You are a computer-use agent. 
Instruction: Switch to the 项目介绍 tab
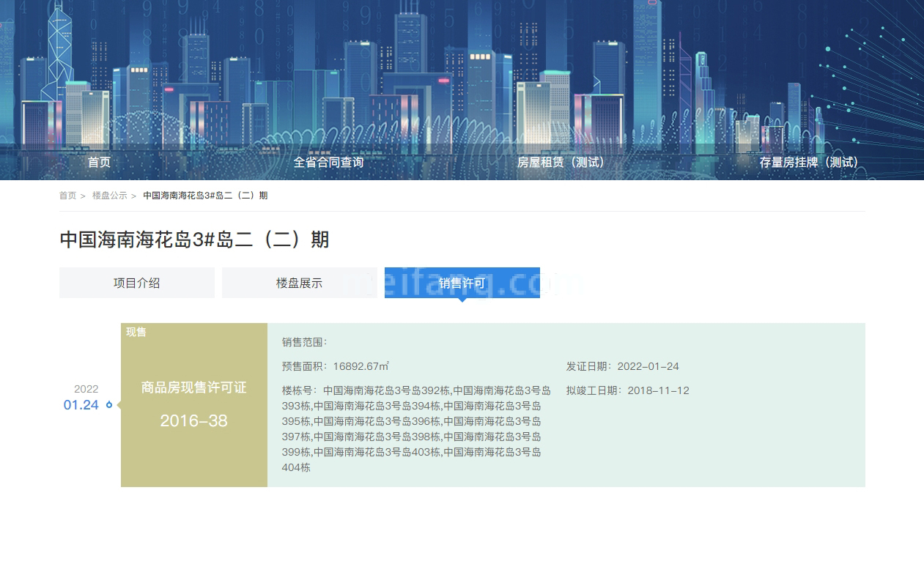pos(137,283)
